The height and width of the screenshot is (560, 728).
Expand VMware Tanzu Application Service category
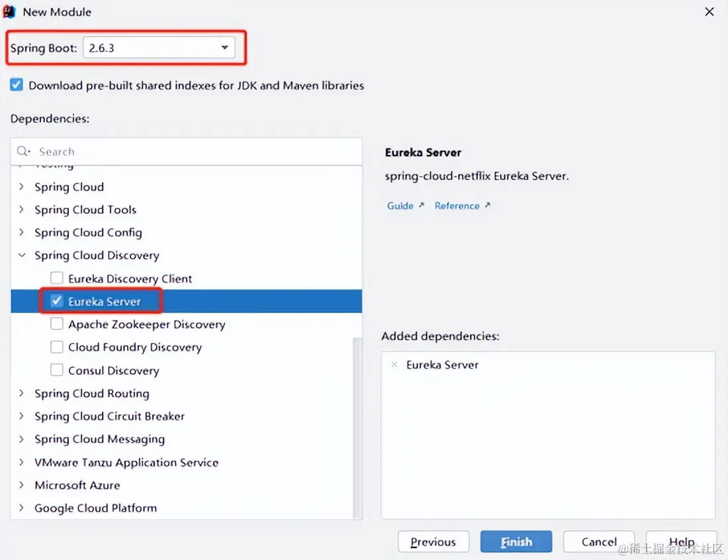point(21,462)
